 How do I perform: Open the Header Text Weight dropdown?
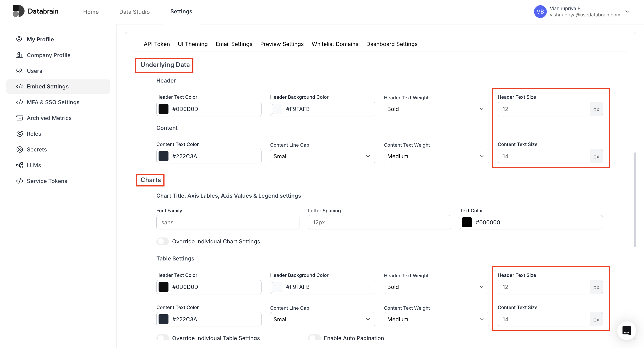click(436, 109)
